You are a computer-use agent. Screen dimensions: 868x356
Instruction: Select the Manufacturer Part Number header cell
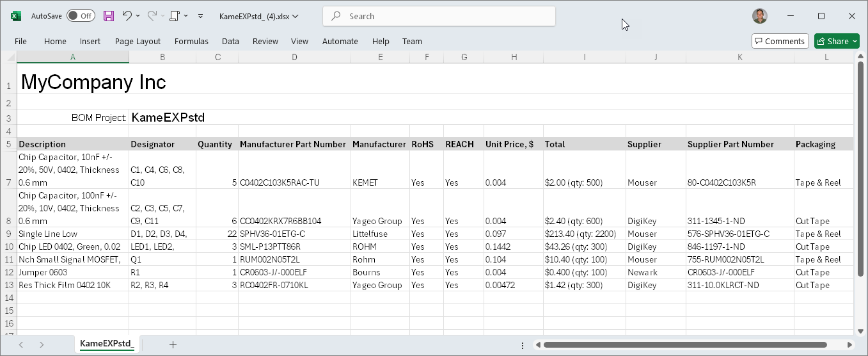(x=293, y=144)
